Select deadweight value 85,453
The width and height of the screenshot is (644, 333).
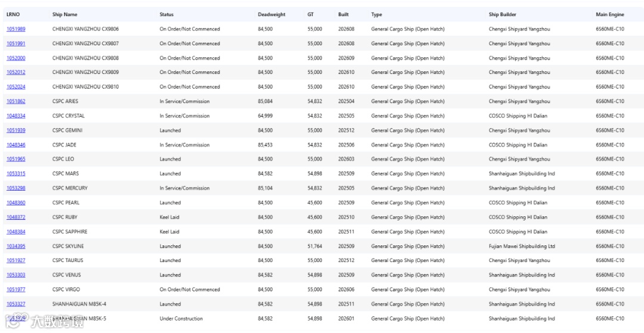click(x=265, y=145)
